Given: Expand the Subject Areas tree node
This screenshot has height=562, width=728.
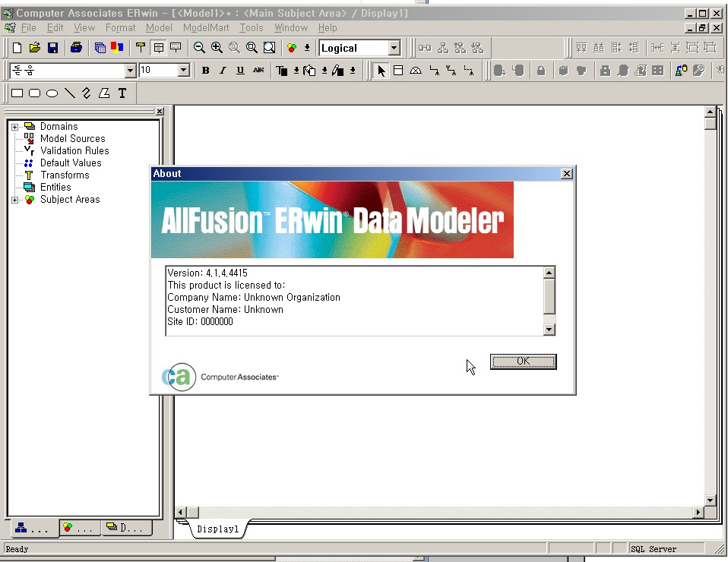Looking at the screenshot, I should tap(15, 200).
